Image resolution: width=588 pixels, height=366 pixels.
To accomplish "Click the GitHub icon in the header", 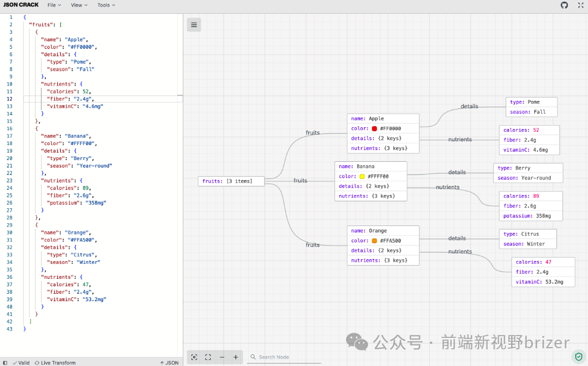I will click(x=565, y=5).
